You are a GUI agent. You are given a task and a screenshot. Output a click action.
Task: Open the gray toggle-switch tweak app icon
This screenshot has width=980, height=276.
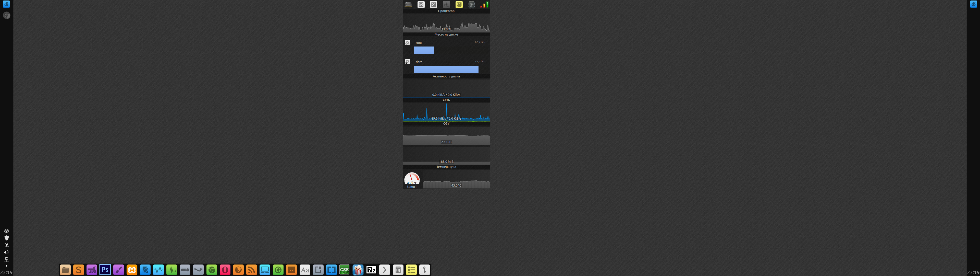pos(185,270)
